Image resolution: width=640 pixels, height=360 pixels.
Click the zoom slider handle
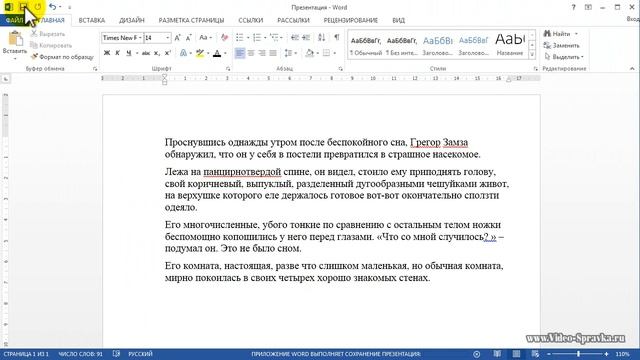pos(578,354)
